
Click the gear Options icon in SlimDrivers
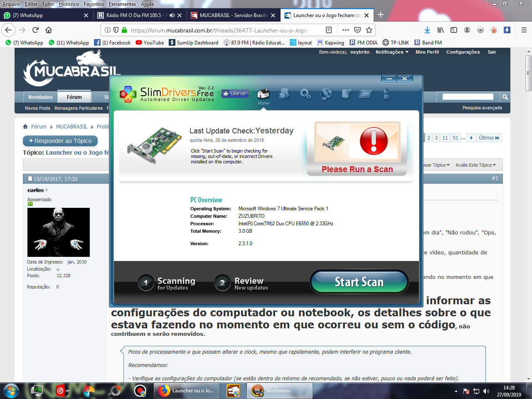[x=305, y=94]
